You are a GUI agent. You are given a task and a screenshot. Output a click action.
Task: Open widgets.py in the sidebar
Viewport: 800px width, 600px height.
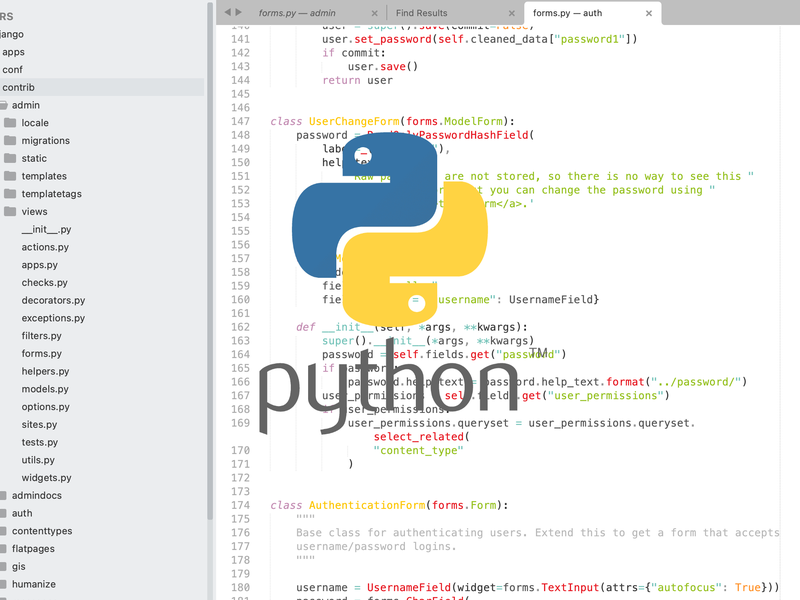pos(46,478)
